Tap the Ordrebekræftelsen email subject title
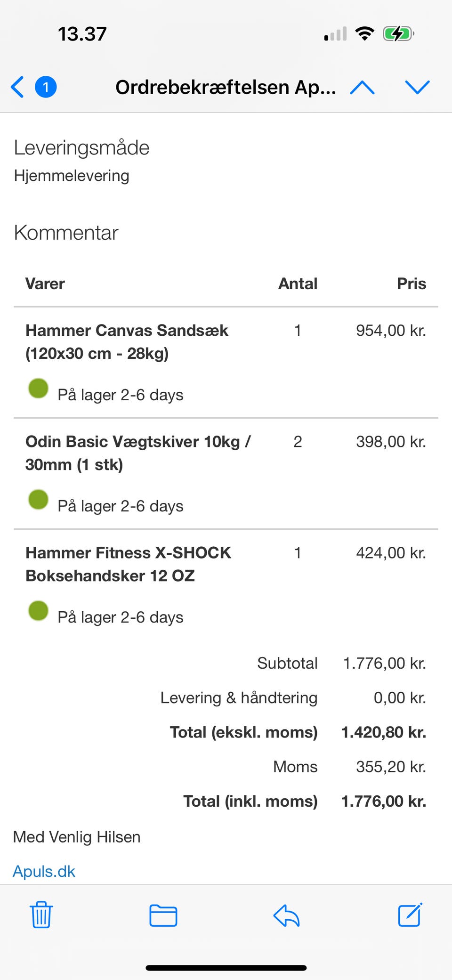Screen dimensions: 452x980 point(226,87)
